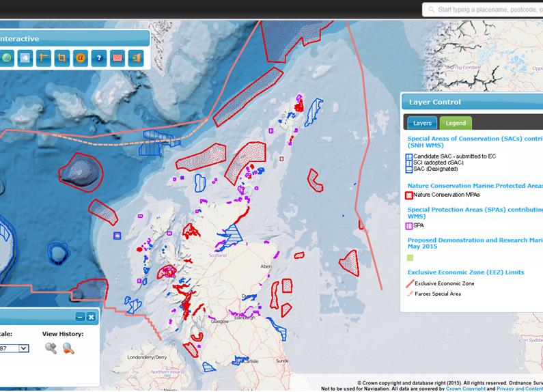Click the Nature Conservation MPAs red swatch

tap(410, 195)
